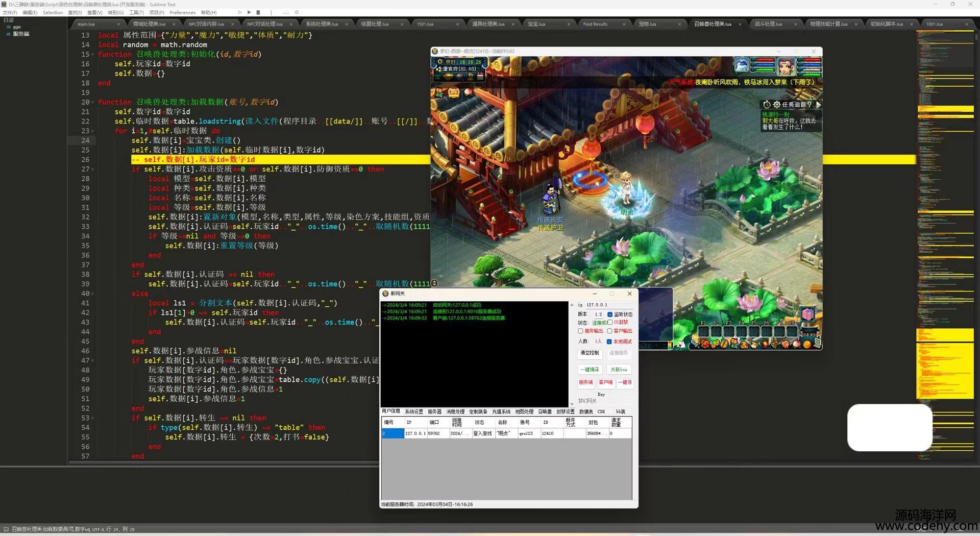Image resolution: width=980 pixels, height=536 pixels.
Task: Click the pet portrait avatar in game
Action: click(741, 65)
